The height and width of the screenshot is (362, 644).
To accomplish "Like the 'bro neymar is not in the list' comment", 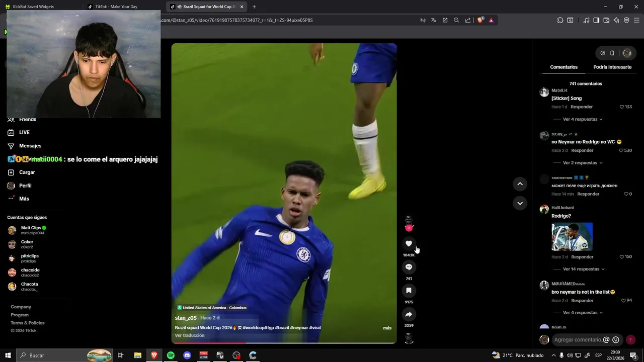I will pos(623,301).
